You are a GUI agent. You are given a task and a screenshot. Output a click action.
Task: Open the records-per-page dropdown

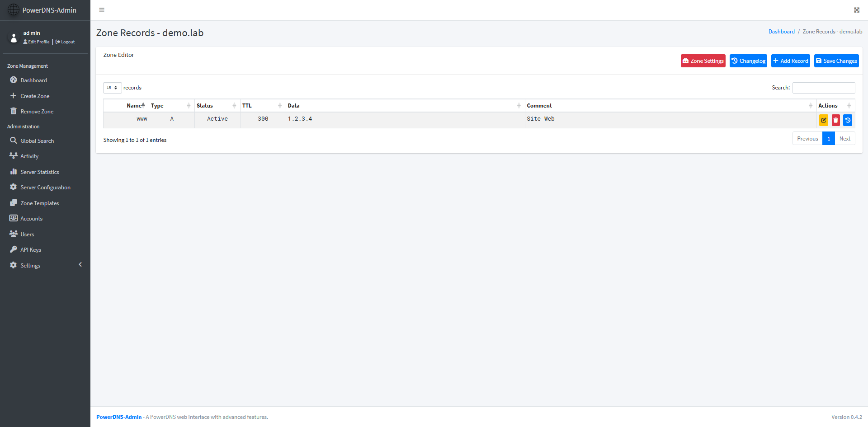click(x=112, y=88)
